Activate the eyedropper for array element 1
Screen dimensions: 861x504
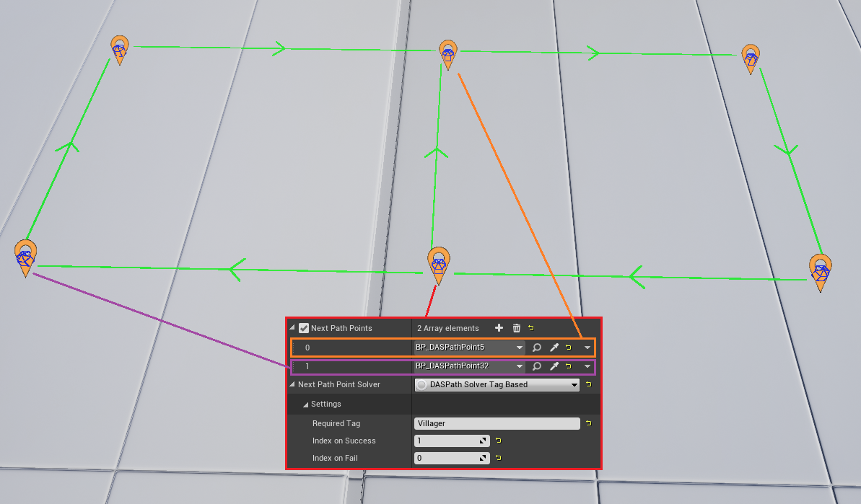click(554, 366)
